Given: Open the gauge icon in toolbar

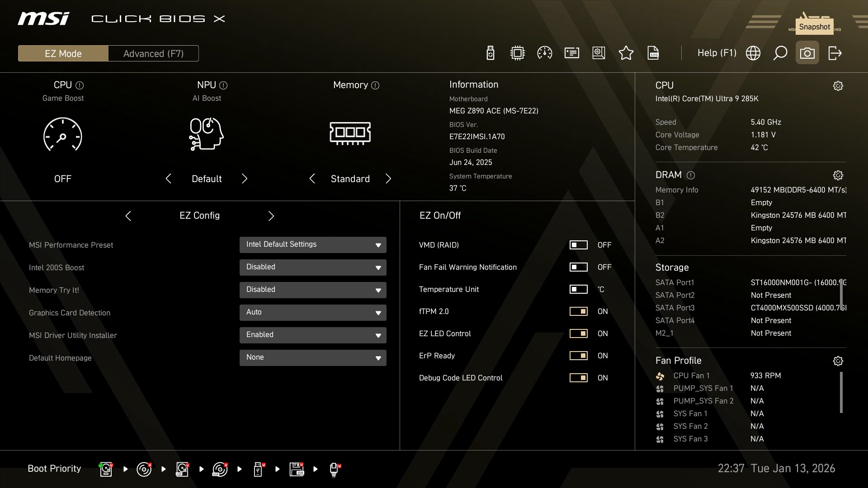Looking at the screenshot, I should (x=544, y=53).
